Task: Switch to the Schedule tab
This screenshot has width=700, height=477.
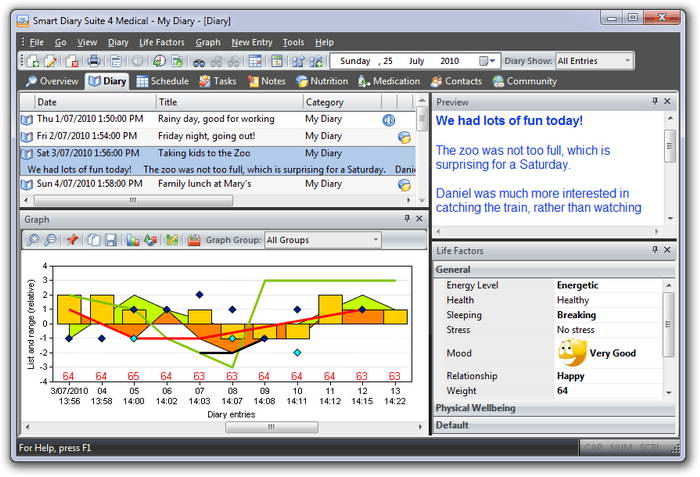Action: click(162, 81)
